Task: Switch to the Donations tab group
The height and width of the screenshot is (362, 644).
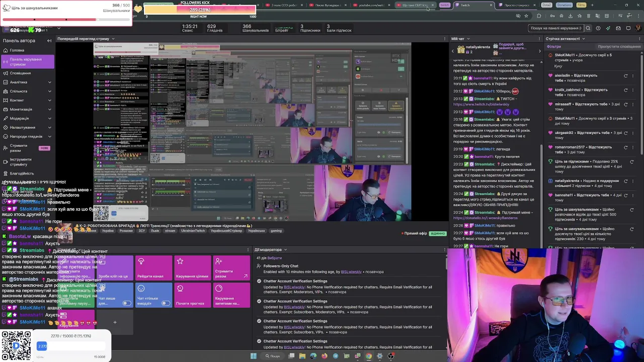Action: click(564, 5)
